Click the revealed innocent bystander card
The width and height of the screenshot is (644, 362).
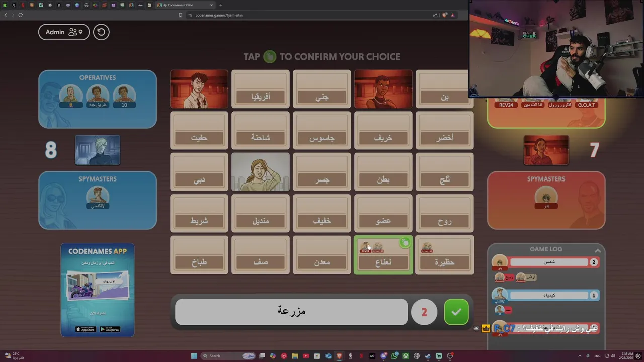pos(261,172)
